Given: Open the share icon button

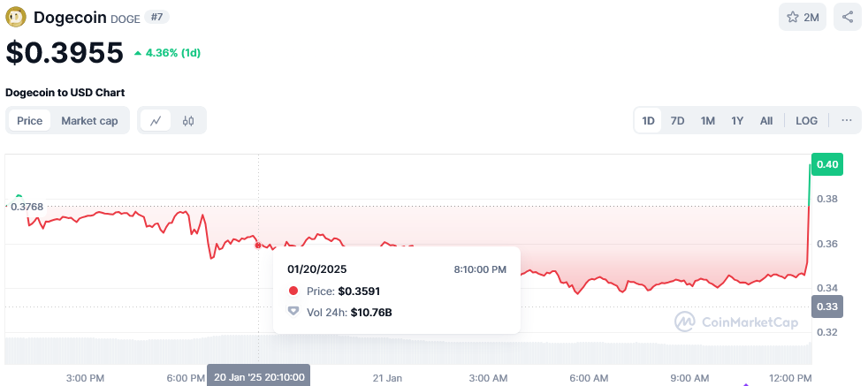Looking at the screenshot, I should (848, 17).
